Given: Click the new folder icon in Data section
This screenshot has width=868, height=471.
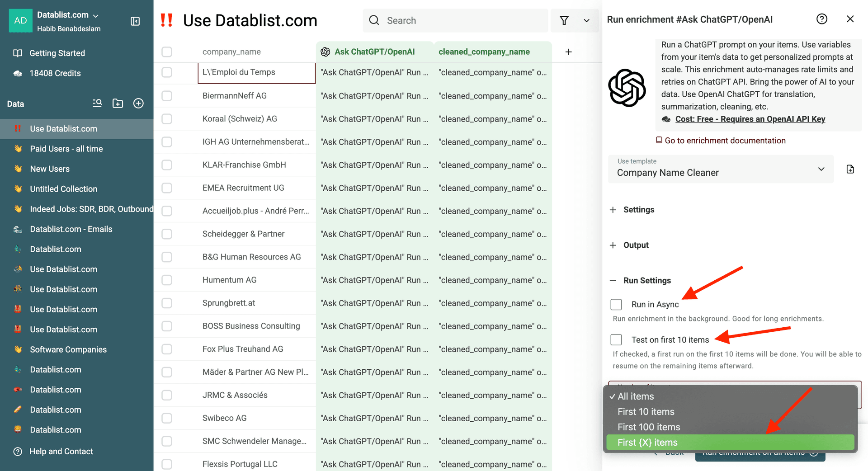Looking at the screenshot, I should 118,104.
